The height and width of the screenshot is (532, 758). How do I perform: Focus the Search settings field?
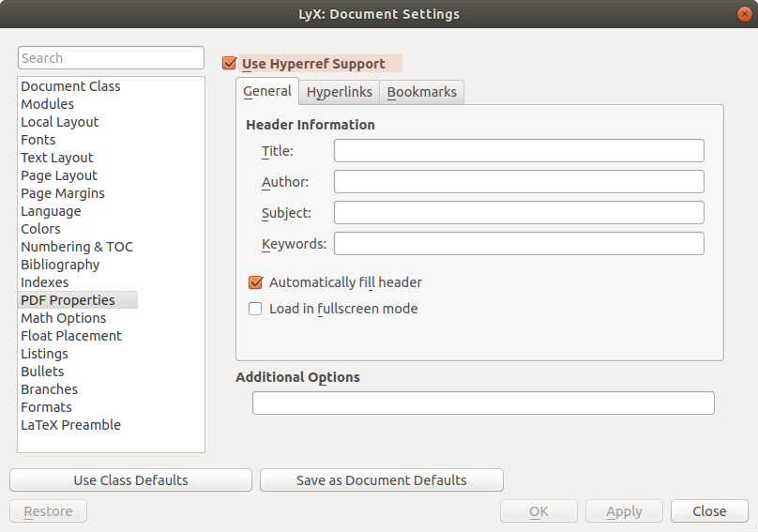[x=111, y=58]
